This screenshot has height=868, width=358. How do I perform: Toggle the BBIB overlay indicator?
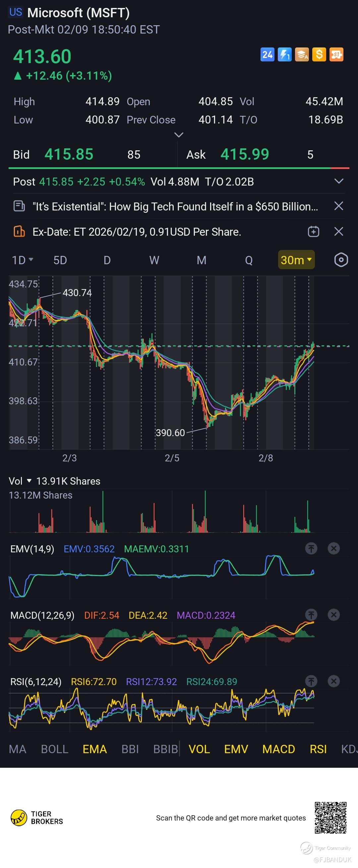coord(165,749)
